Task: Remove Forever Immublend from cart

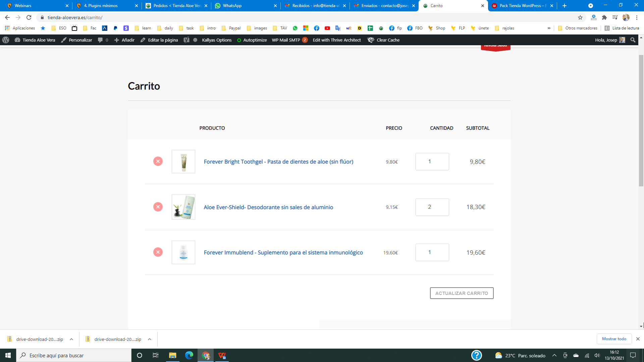Action: [x=158, y=252]
